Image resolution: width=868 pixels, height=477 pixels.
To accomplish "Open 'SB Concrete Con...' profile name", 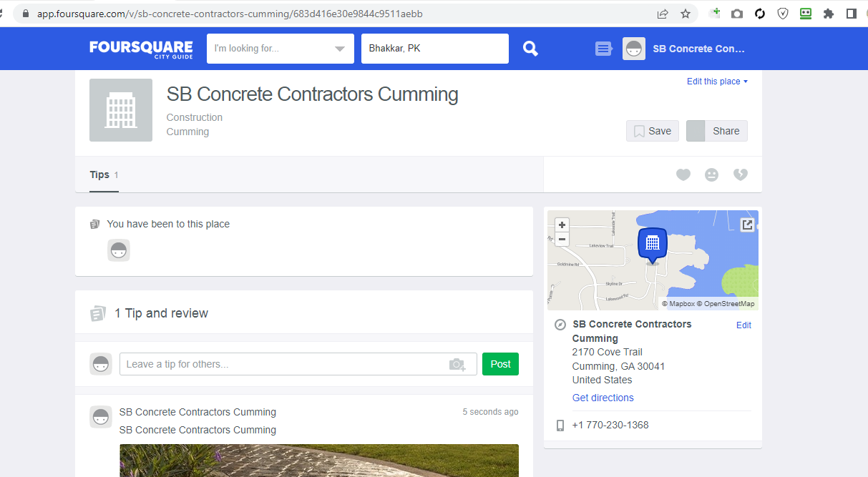I will [699, 49].
